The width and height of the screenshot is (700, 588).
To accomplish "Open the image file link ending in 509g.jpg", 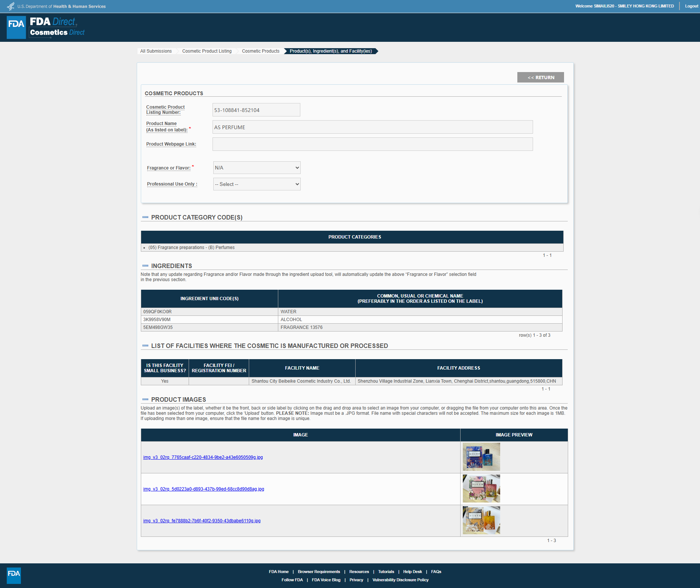I will pyautogui.click(x=203, y=457).
